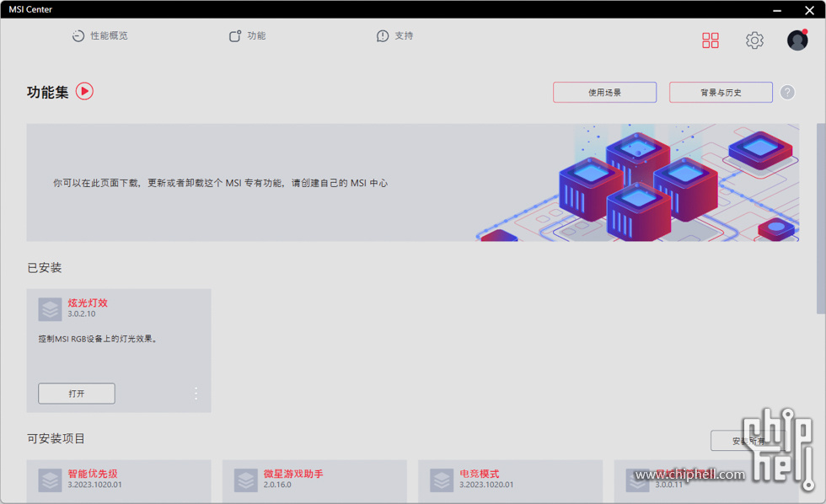Click the 电竞模式 stacked layers icon
The width and height of the screenshot is (826, 504).
click(442, 480)
